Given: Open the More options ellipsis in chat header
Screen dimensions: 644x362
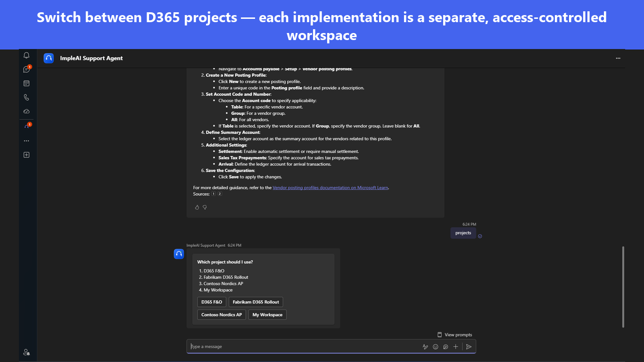Looking at the screenshot, I should (618, 58).
